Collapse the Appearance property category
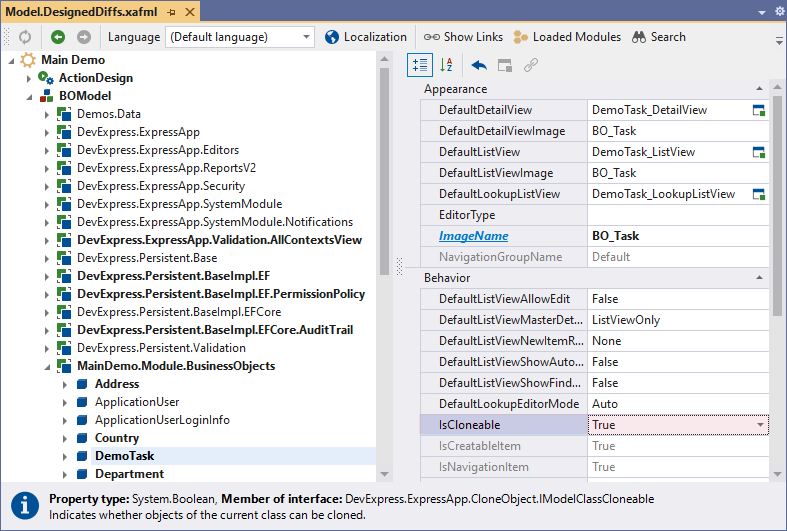This screenshot has height=531, width=787. [x=759, y=89]
